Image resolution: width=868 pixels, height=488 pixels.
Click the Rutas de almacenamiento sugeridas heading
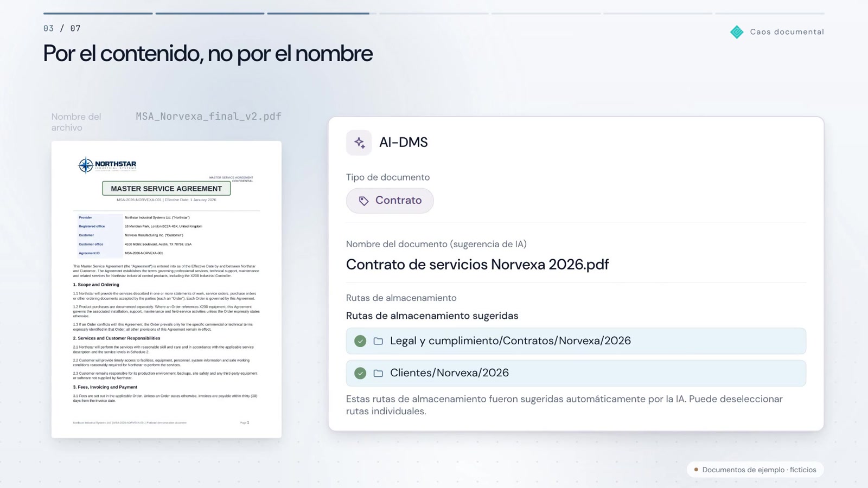coord(432,316)
